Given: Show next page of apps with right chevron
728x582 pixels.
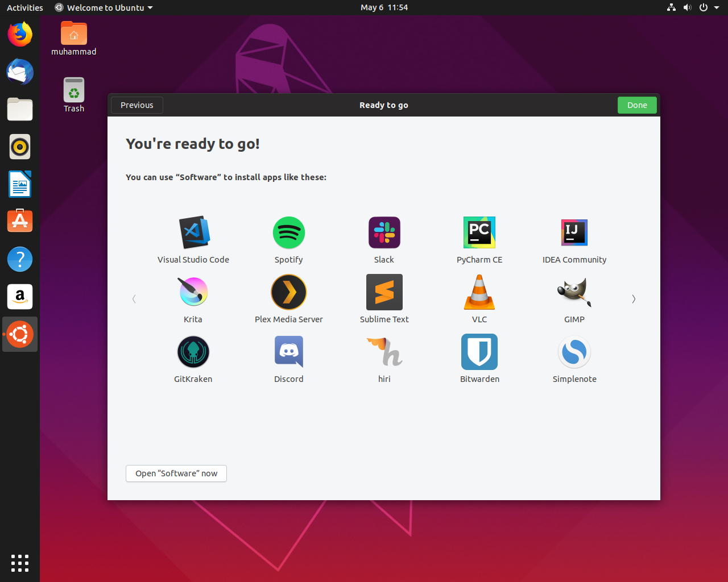Looking at the screenshot, I should coord(634,299).
